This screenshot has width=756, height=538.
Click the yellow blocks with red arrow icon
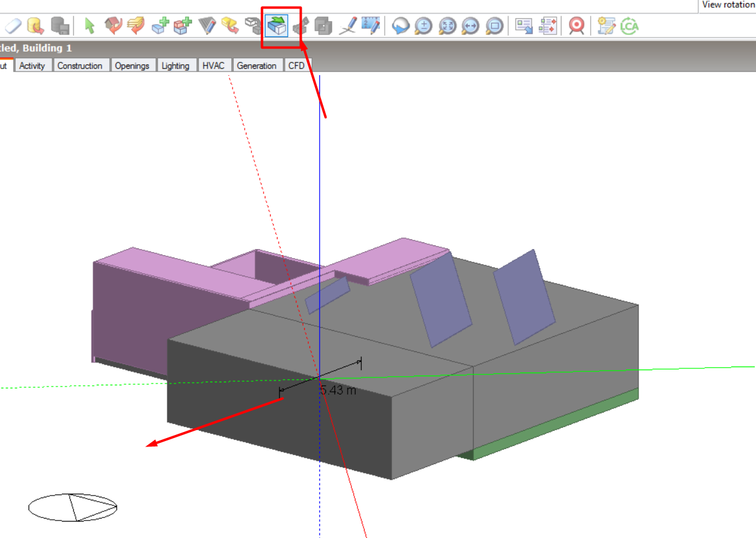pyautogui.click(x=230, y=26)
